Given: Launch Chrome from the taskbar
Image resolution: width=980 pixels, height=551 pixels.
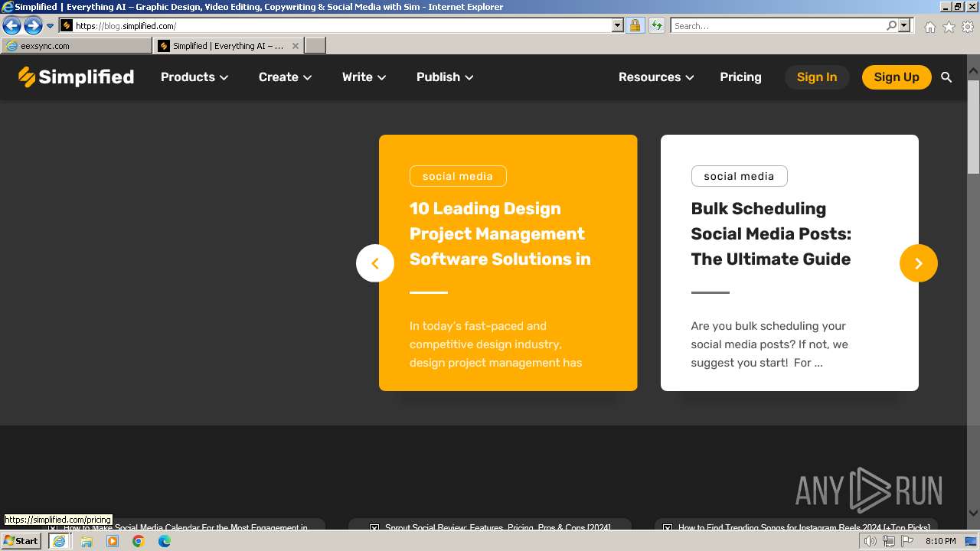Looking at the screenshot, I should tap(139, 541).
